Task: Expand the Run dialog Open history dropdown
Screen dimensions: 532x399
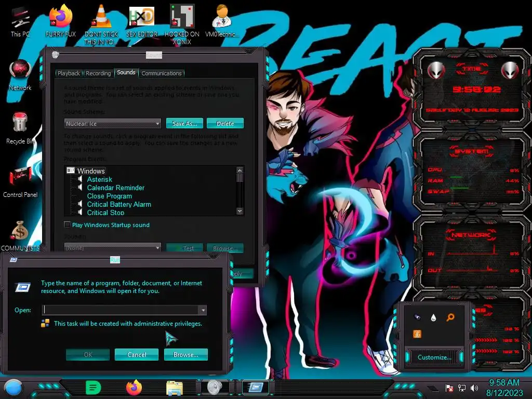Action: point(202,310)
